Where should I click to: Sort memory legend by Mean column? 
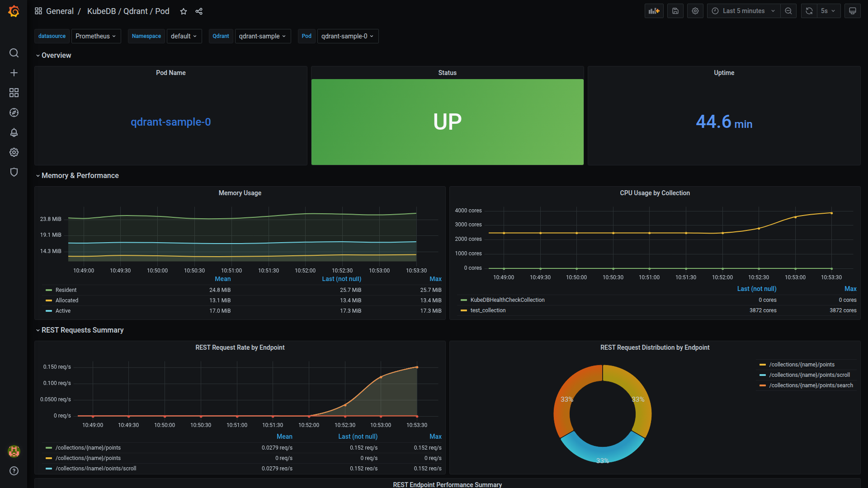coord(222,279)
